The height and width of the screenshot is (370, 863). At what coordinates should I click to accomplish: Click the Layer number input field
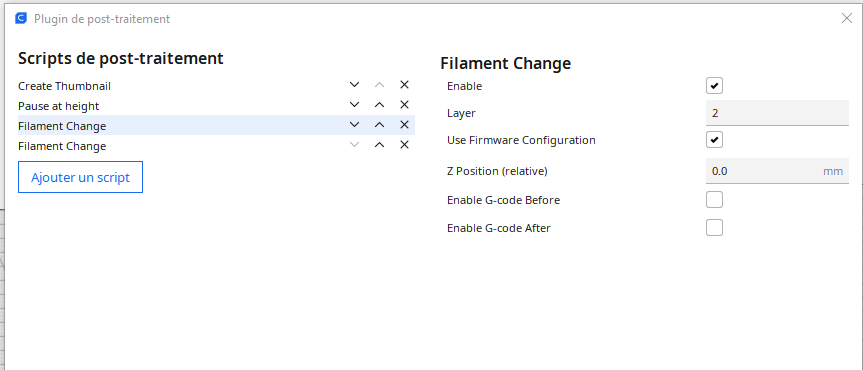tap(777, 113)
